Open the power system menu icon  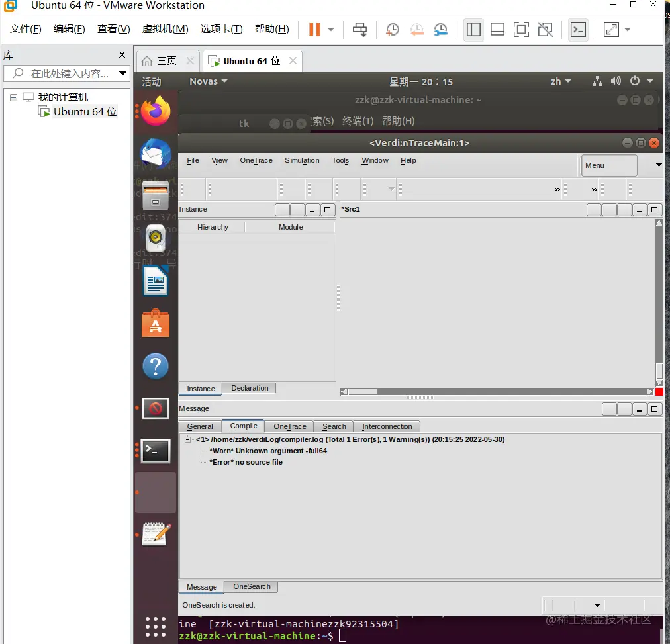tap(635, 81)
